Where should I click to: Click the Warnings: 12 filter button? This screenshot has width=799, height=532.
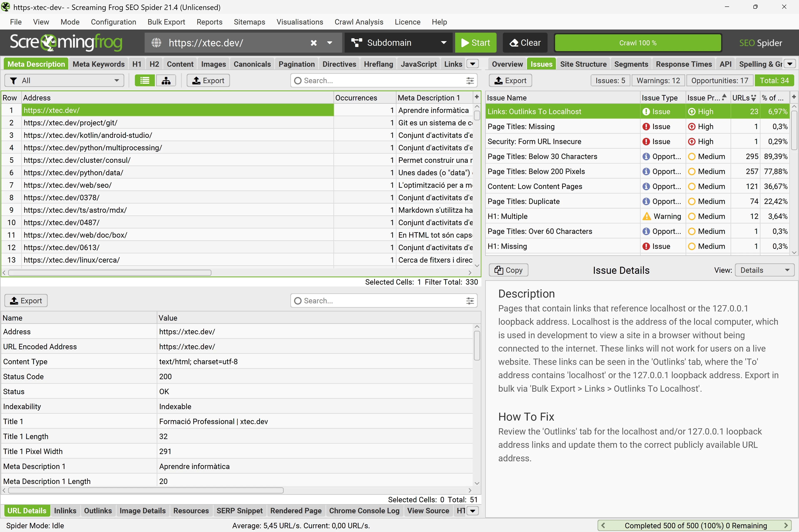pyautogui.click(x=658, y=80)
